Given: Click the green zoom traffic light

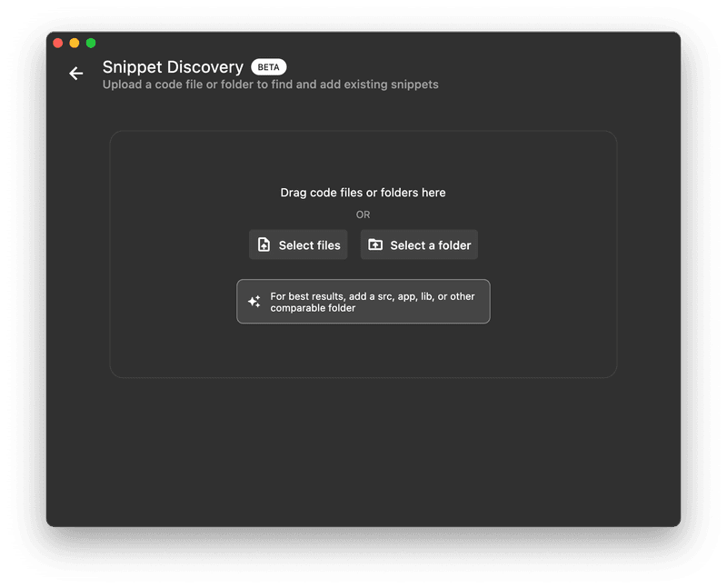Looking at the screenshot, I should [89, 42].
